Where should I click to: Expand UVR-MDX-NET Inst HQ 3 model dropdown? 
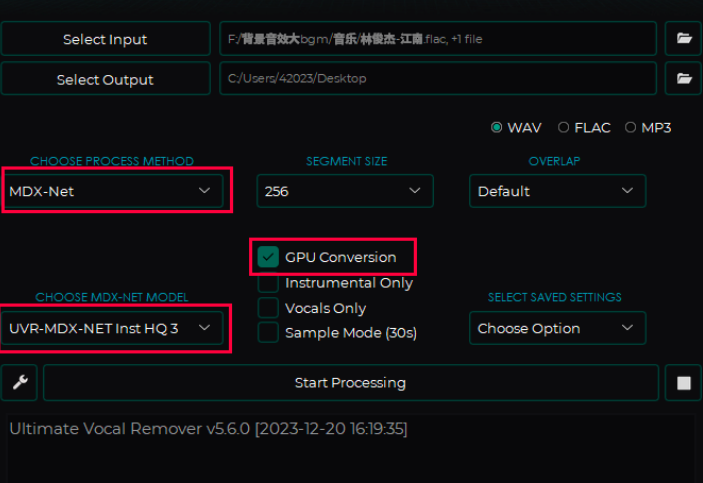[x=112, y=328]
